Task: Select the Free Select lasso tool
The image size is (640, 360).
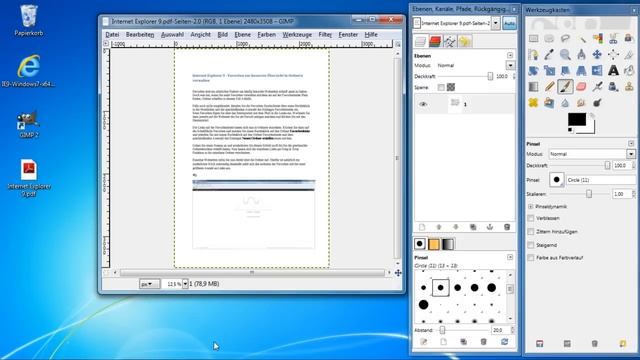Action: tap(565, 39)
